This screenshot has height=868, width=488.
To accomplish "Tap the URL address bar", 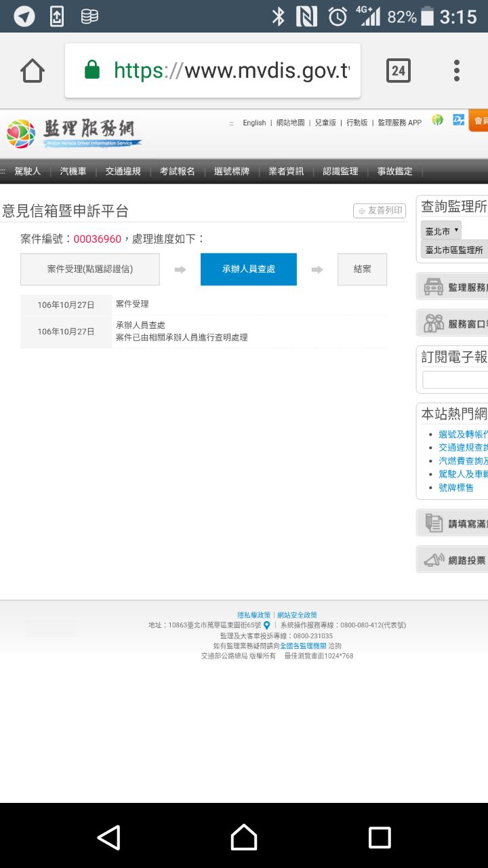I will (213, 71).
